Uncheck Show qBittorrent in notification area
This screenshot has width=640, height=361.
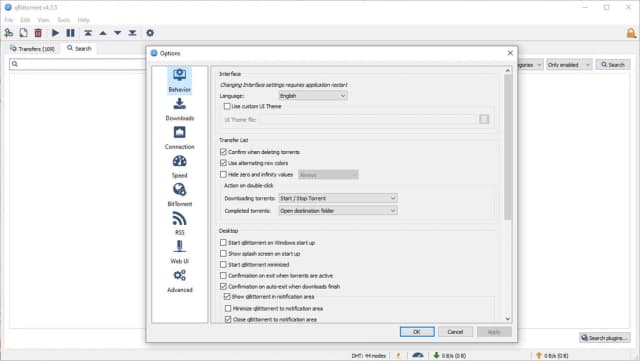tap(227, 296)
